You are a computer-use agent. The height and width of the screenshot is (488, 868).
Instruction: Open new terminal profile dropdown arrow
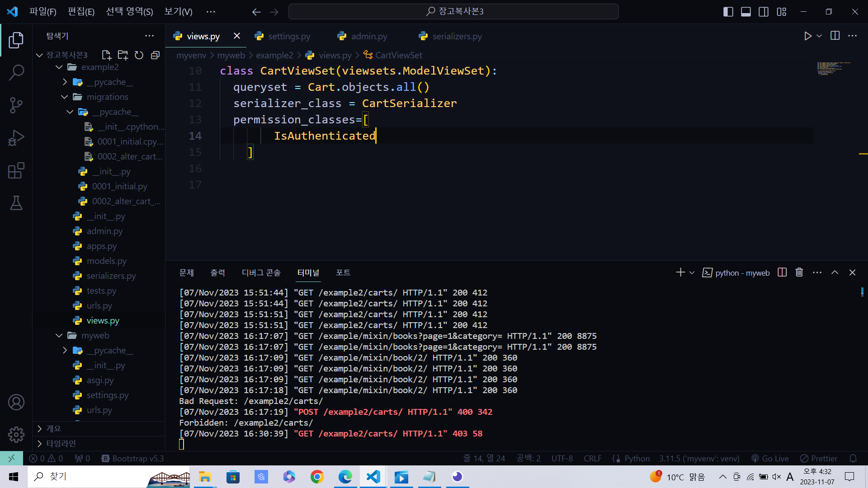[692, 272]
